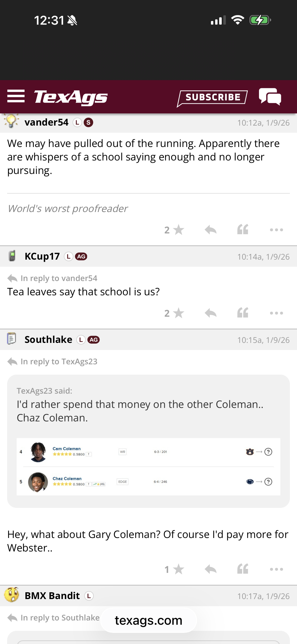Star Southlake's Gary Coleman post
The width and height of the screenshot is (297, 644).
click(178, 569)
